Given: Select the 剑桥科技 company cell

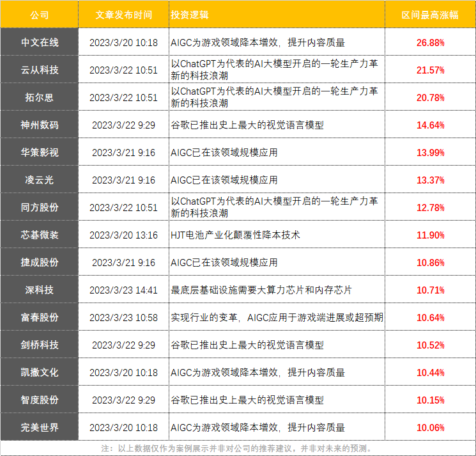Looking at the screenshot, I should (40, 345).
